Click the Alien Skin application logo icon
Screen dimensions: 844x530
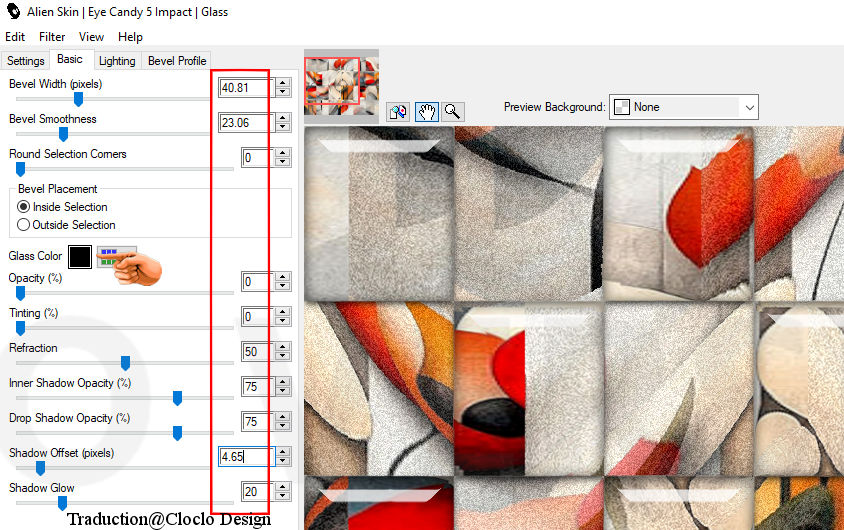click(x=13, y=11)
